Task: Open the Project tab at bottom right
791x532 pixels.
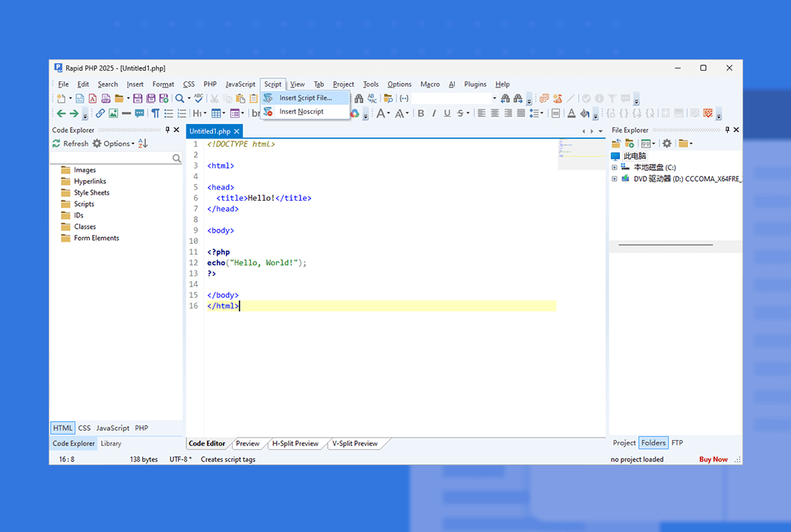Action: coord(624,443)
